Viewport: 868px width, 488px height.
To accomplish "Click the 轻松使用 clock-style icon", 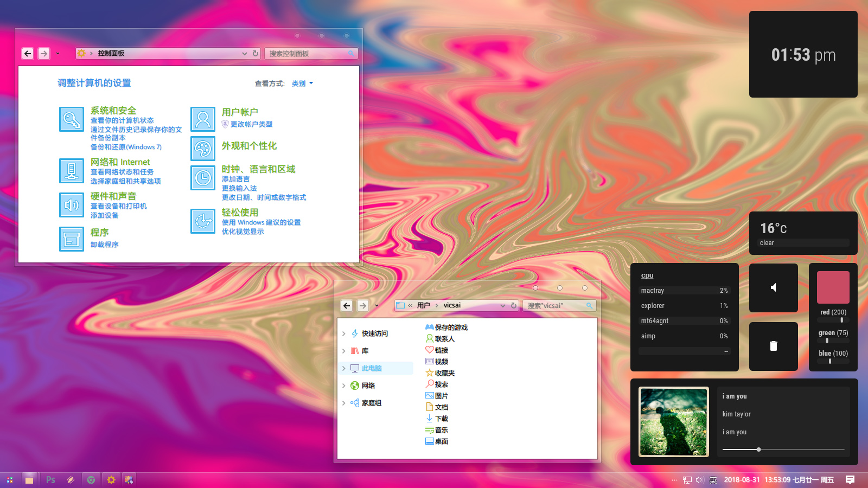I will (202, 221).
